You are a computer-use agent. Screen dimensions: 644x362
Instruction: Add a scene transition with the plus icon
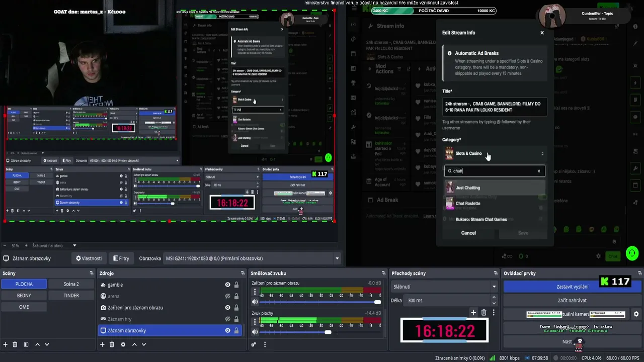473,312
